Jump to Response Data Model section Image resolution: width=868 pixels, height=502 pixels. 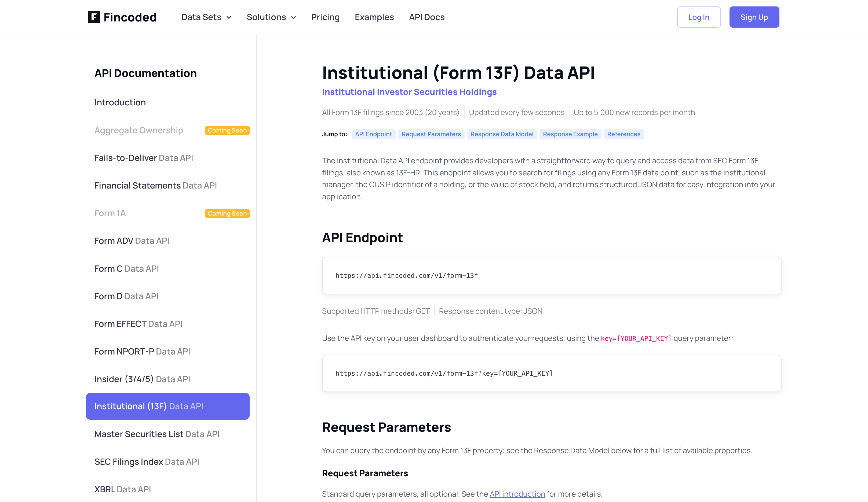click(x=502, y=134)
